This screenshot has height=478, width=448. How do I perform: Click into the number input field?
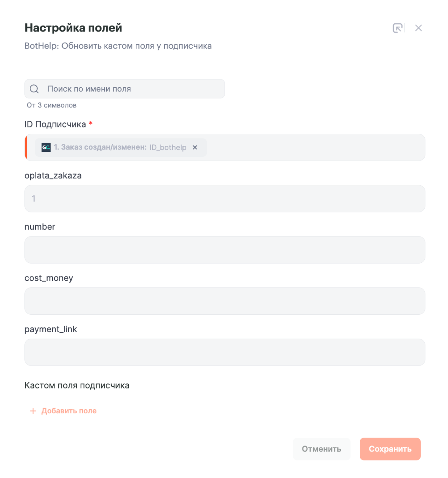(x=225, y=250)
